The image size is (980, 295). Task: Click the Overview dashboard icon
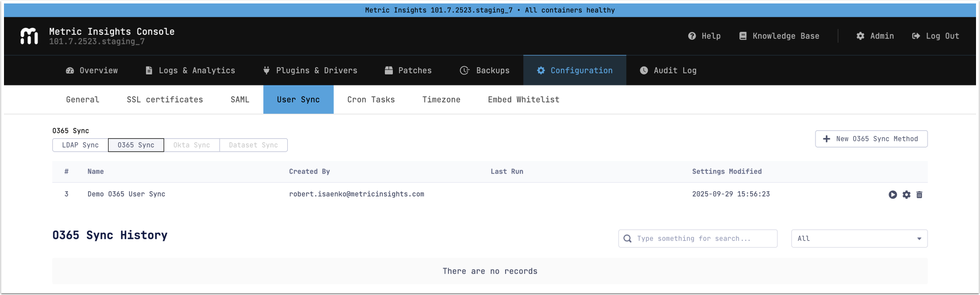point(70,71)
